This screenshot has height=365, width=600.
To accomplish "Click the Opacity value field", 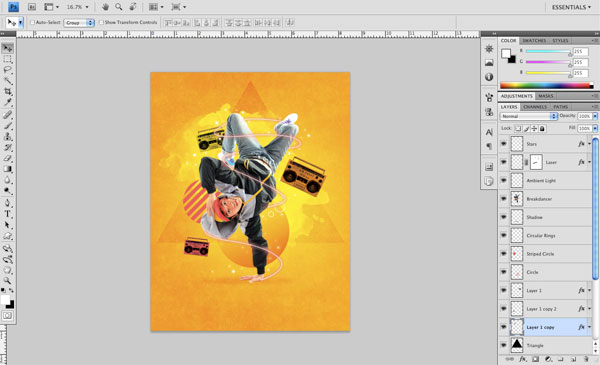I will pos(584,116).
